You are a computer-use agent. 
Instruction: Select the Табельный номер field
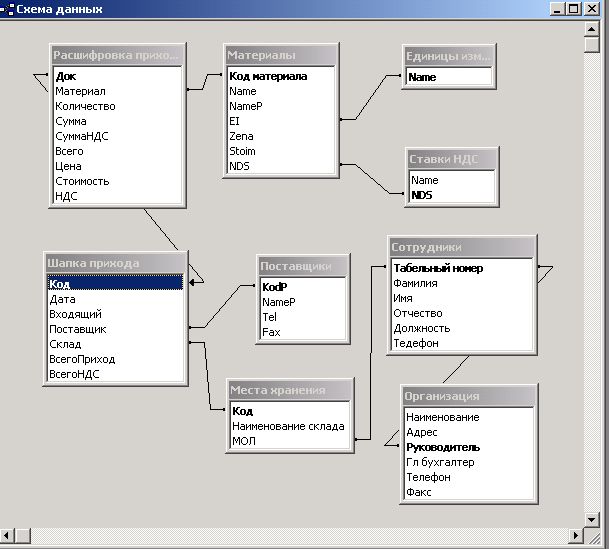pyautogui.click(x=462, y=268)
